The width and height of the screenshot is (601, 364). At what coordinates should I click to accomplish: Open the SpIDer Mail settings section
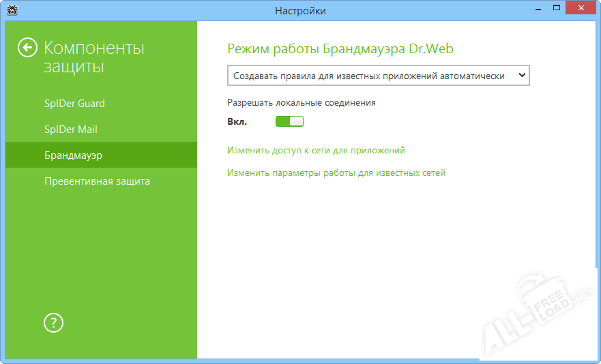tap(71, 130)
